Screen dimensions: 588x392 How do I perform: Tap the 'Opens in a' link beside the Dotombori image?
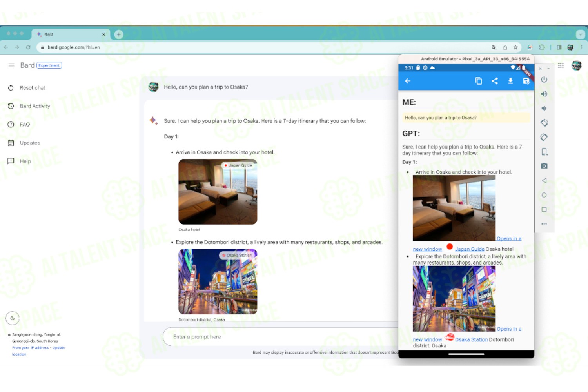[509, 329]
